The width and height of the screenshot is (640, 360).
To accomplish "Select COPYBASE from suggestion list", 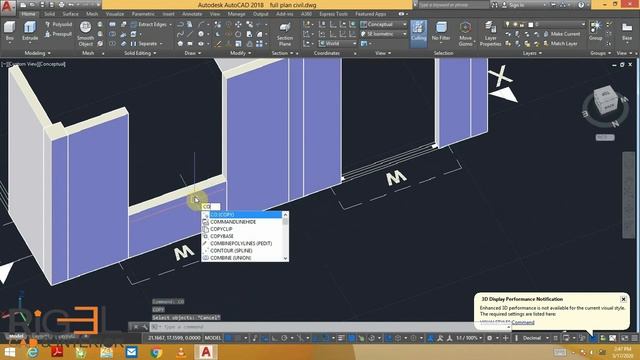I will pyautogui.click(x=242, y=236).
